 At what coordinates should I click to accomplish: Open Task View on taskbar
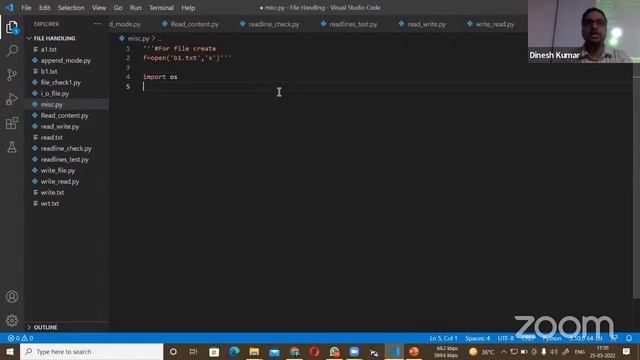[x=193, y=351]
